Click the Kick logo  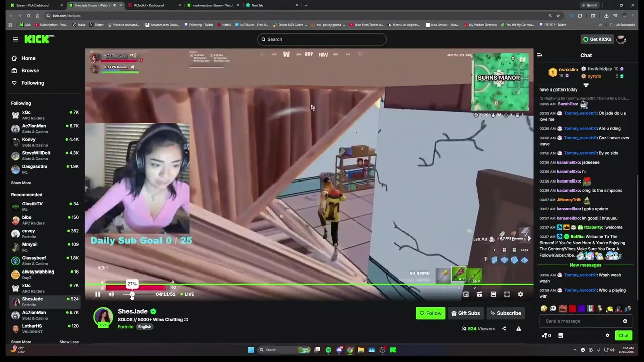tap(39, 39)
